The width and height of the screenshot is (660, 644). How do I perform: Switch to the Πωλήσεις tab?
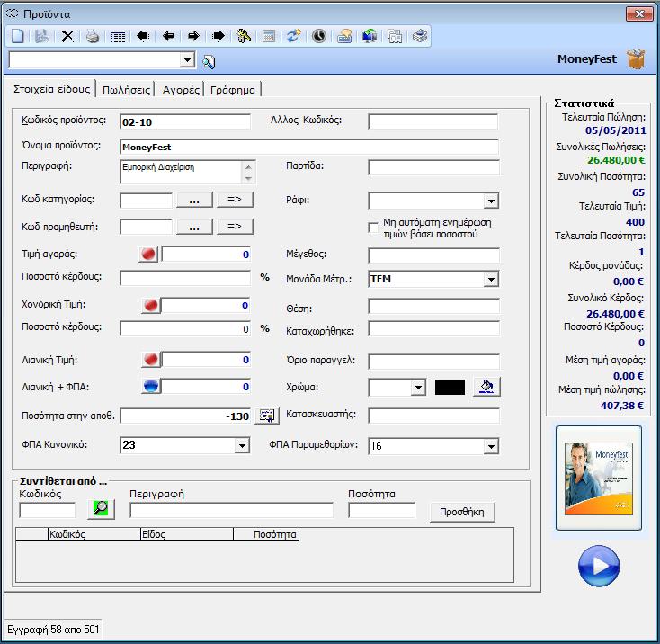point(126,90)
